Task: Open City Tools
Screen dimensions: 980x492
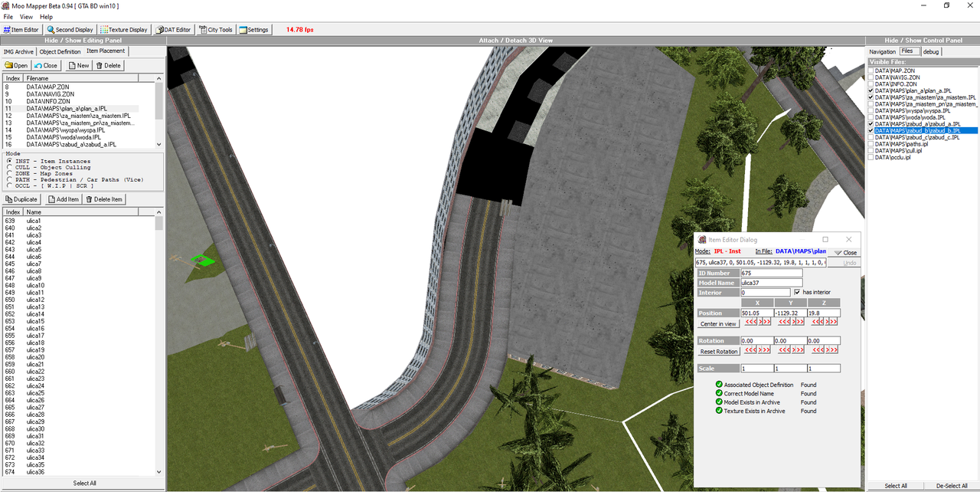Action: tap(216, 30)
